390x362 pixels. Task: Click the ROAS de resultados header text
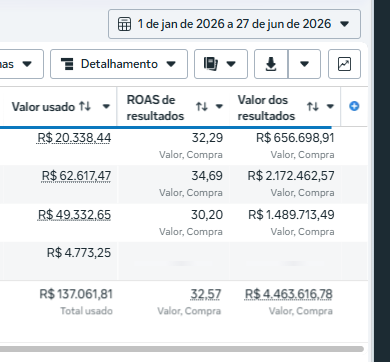[155, 108]
